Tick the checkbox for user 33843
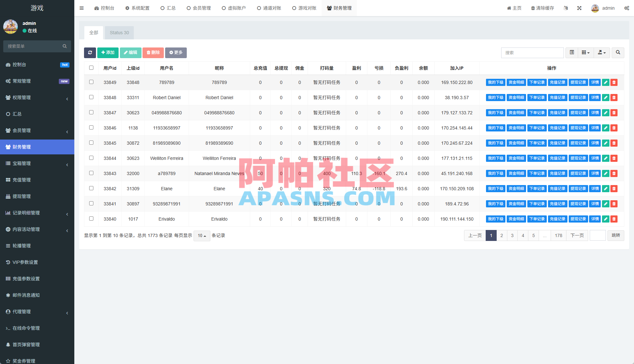Viewport: 634px width, 364px height. [91, 173]
